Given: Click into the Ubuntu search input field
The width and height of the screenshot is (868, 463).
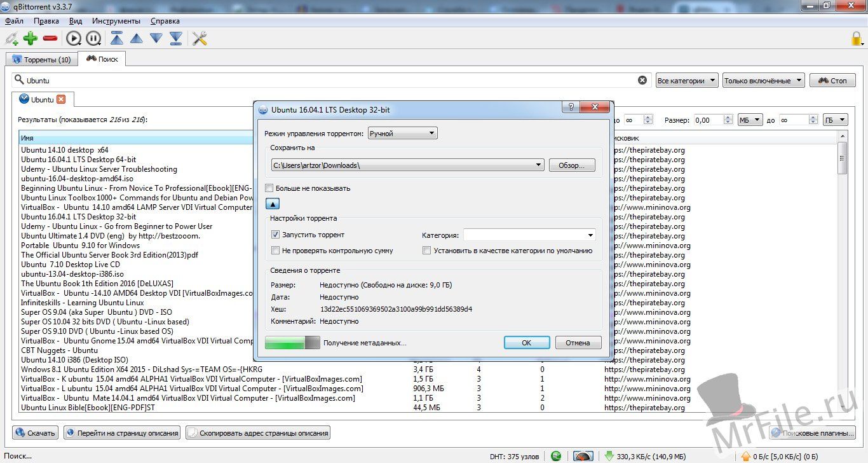Looking at the screenshot, I should tap(330, 80).
